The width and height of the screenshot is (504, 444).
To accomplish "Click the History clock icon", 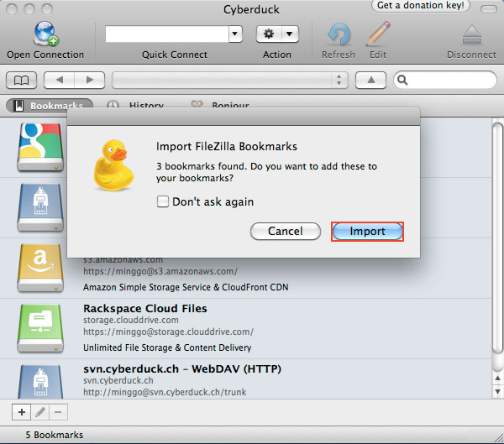I will point(113,106).
